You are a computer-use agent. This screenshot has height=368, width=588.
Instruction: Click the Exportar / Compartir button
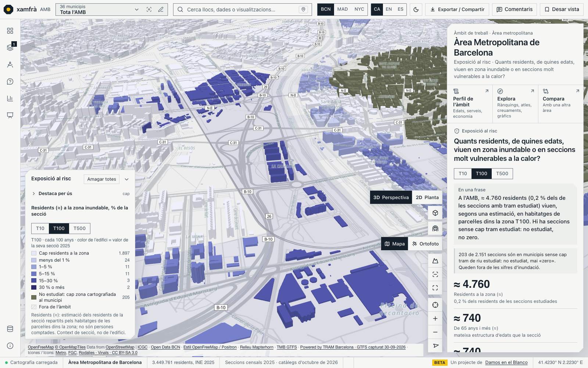457,10
